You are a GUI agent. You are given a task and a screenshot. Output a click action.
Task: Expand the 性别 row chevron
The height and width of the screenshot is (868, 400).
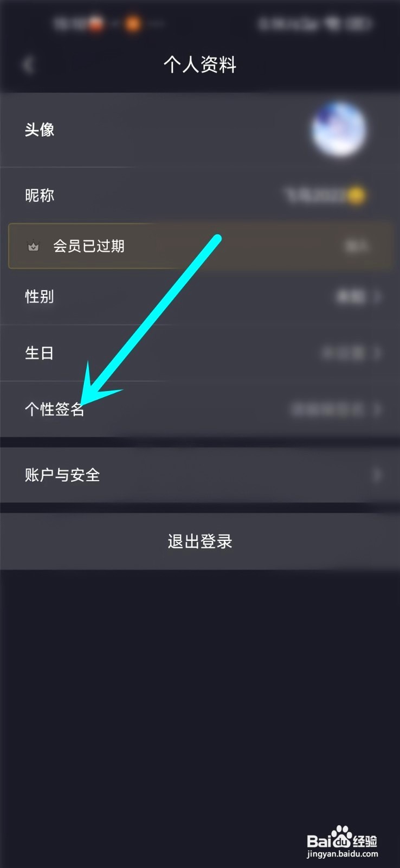tap(378, 297)
